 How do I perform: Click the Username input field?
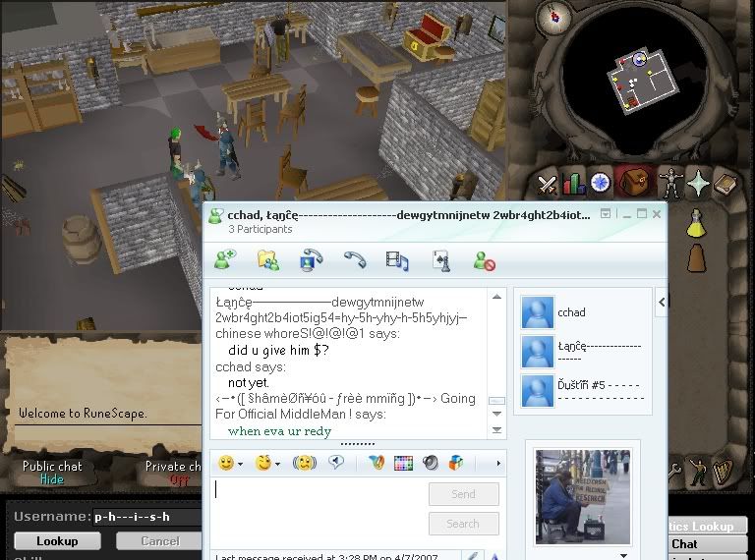(x=147, y=517)
